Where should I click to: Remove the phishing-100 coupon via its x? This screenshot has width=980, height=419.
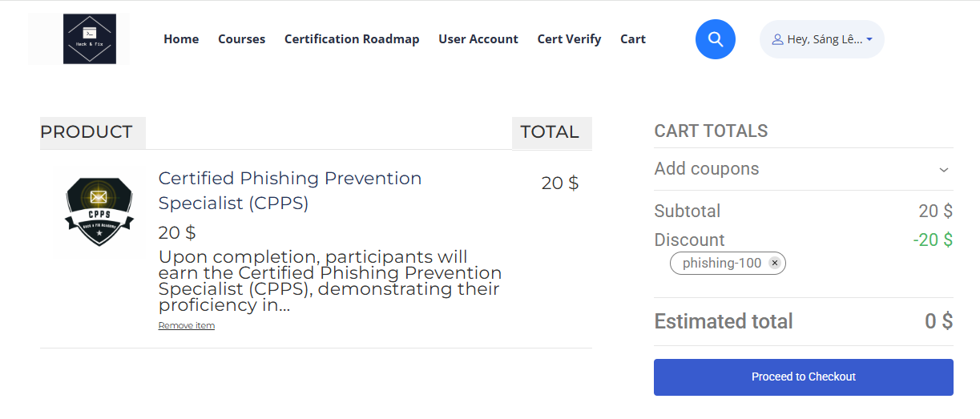tap(774, 263)
